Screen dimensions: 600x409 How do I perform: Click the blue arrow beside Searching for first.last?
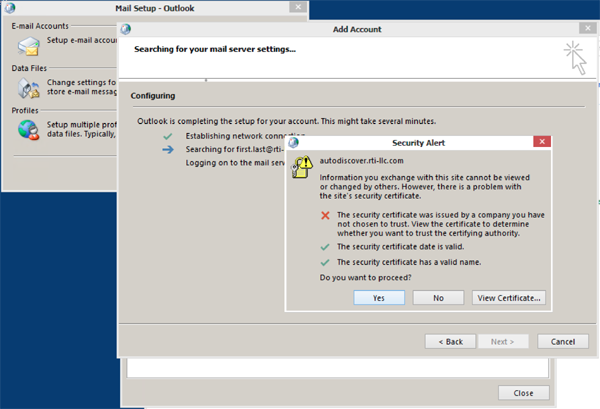click(168, 150)
